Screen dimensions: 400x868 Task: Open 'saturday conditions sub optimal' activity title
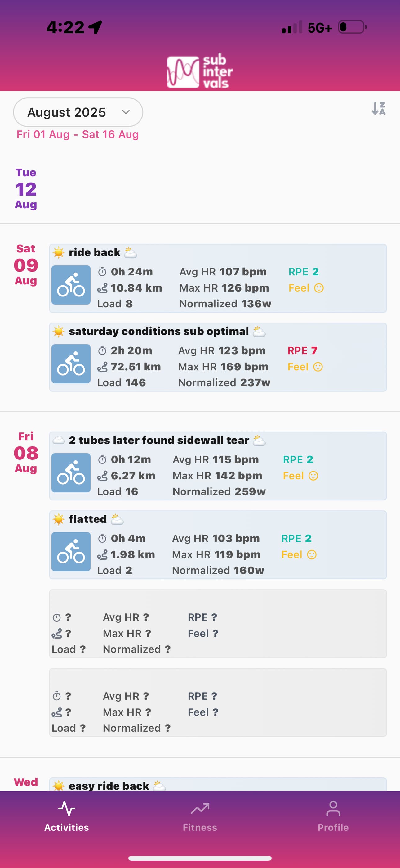click(158, 332)
